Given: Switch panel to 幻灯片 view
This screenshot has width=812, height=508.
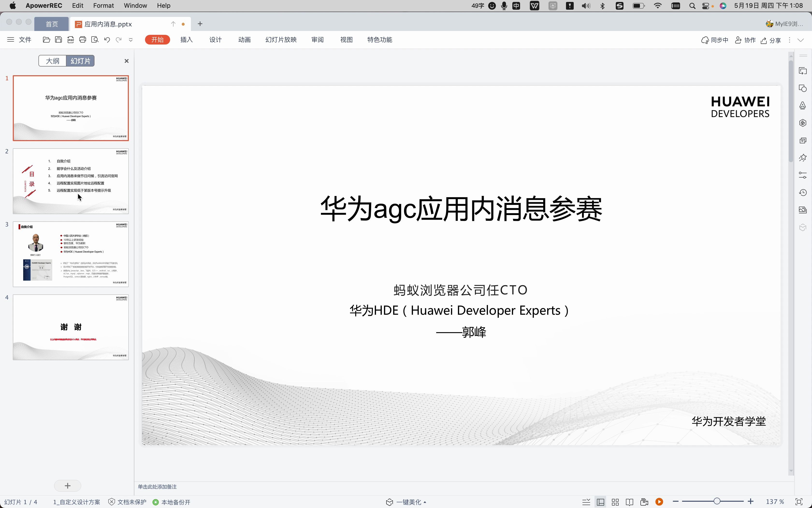Looking at the screenshot, I should tap(80, 61).
